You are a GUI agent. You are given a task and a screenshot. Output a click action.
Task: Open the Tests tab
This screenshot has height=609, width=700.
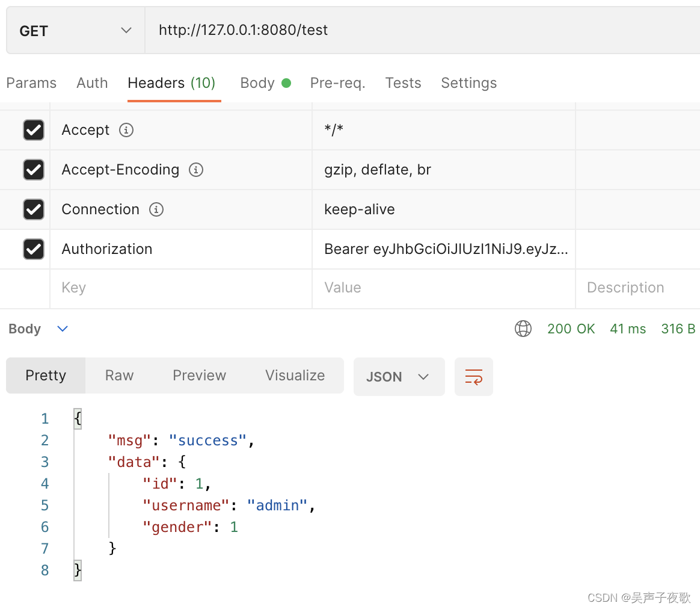coord(403,83)
